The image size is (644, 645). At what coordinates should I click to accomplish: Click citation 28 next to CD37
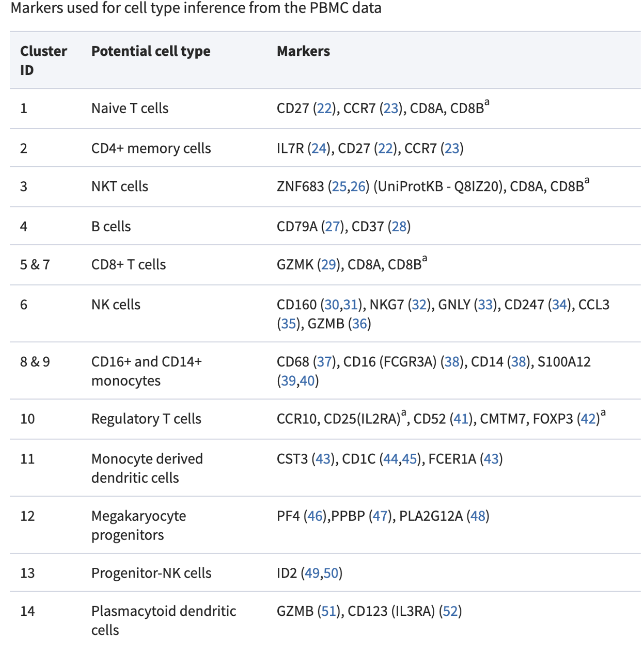(399, 227)
